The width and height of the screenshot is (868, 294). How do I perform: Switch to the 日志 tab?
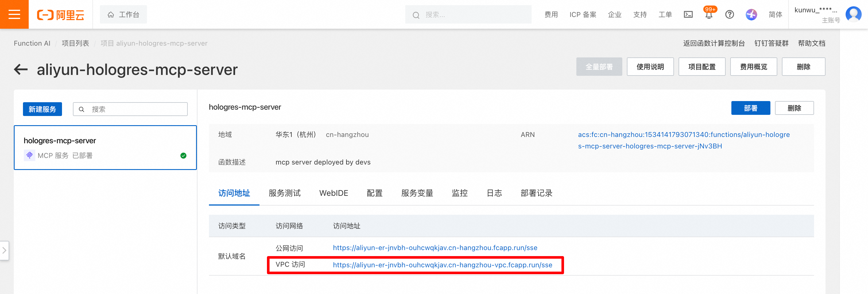[x=494, y=193]
